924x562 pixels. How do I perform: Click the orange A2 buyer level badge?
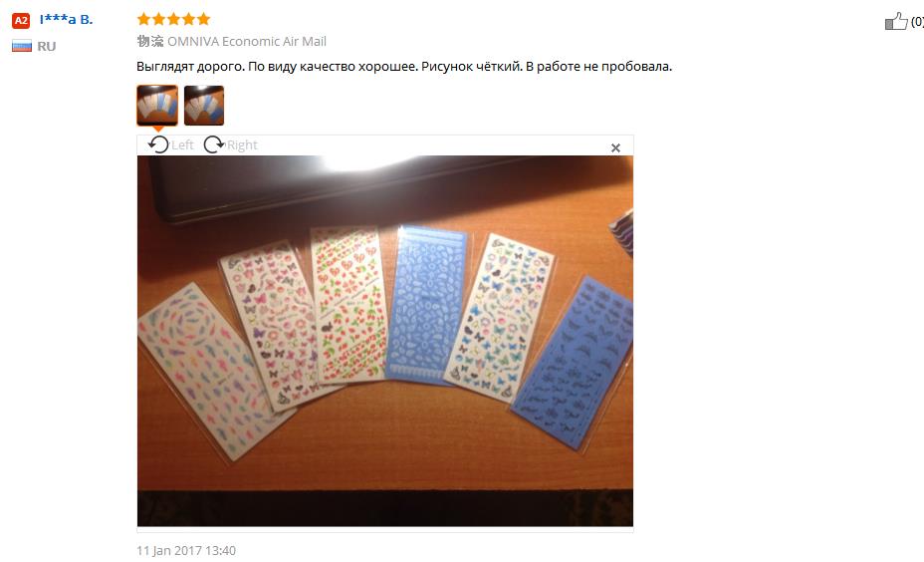pos(21,21)
